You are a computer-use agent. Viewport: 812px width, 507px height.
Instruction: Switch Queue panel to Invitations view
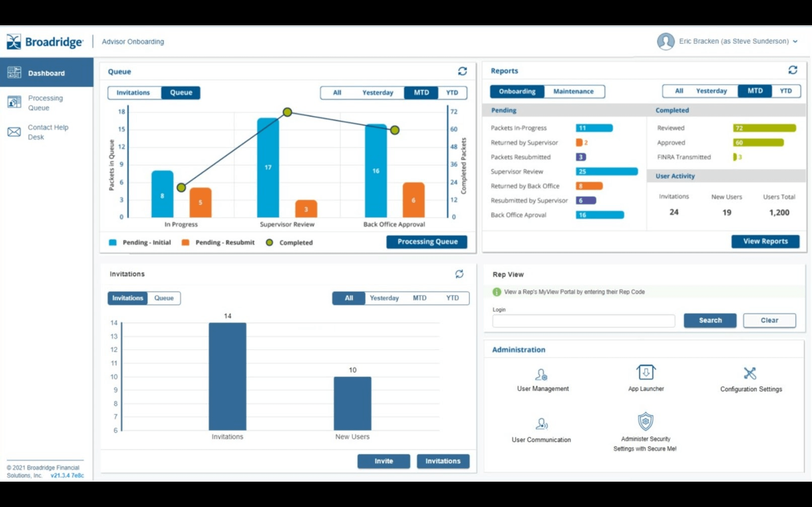(x=133, y=93)
